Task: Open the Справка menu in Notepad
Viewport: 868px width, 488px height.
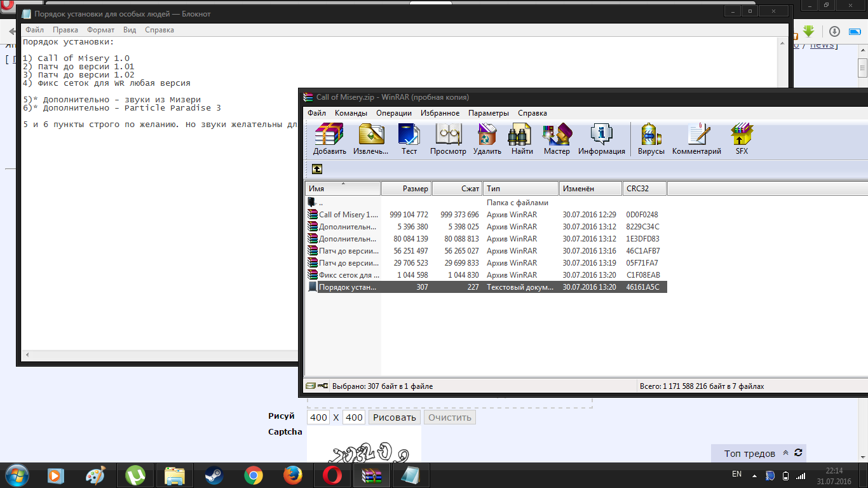Action: tap(159, 30)
